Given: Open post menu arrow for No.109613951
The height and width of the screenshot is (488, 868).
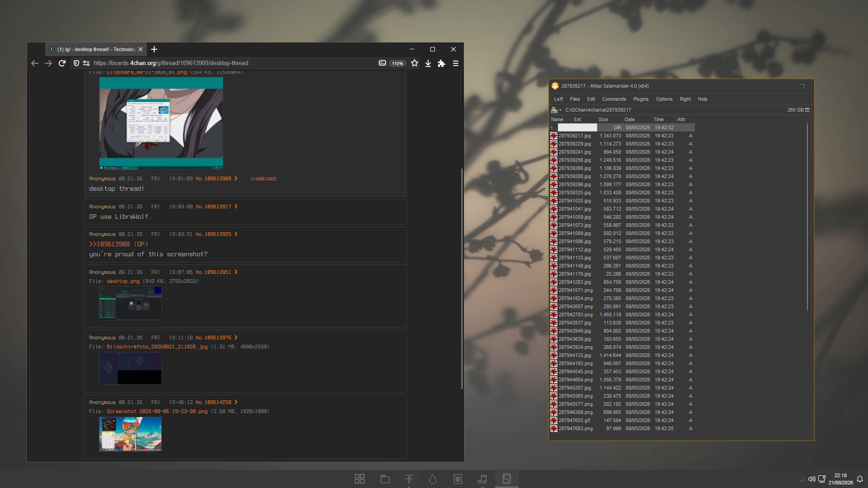Looking at the screenshot, I should pos(236,272).
